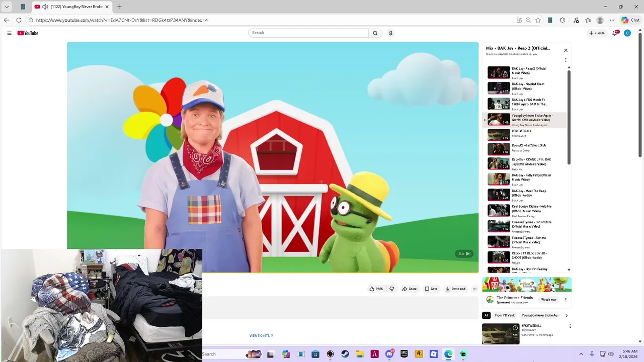Open browser zoom-out indicator icon
The image size is (644, 362).
[528, 20]
